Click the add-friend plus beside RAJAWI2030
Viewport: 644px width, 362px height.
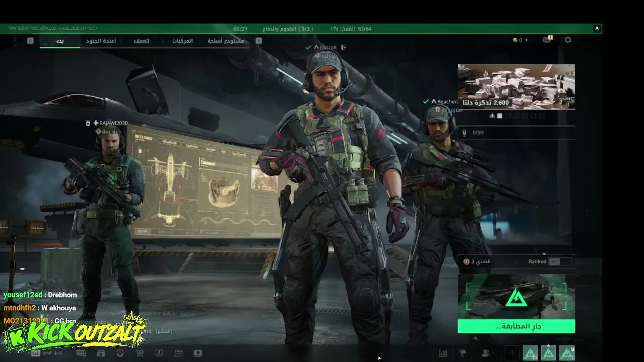tap(96, 123)
